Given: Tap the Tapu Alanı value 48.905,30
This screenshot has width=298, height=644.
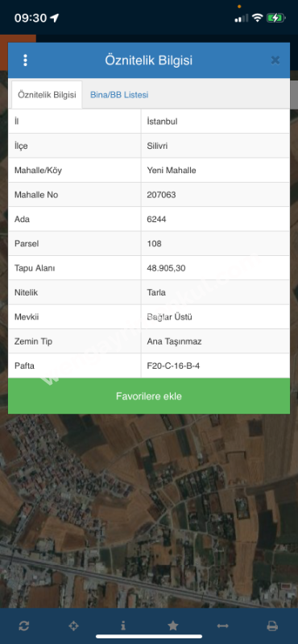Looking at the screenshot, I should pos(166,268).
